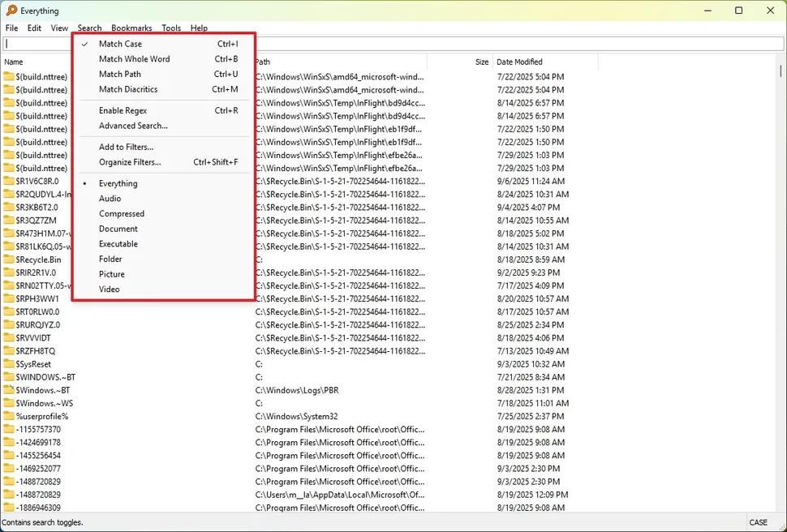Toggle the CASE indicator in the status bar
Screen dimensions: 787x532
point(758,522)
